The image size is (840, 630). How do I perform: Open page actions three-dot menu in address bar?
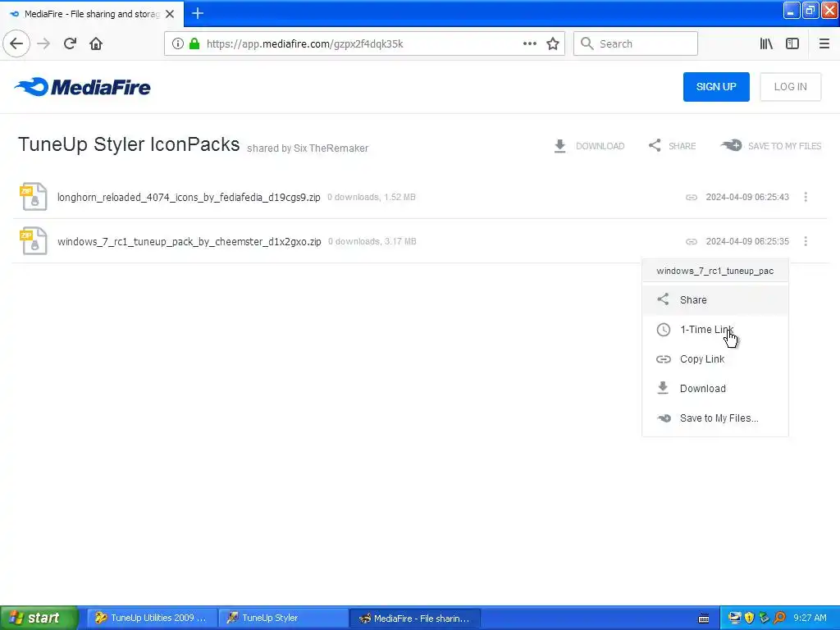tap(529, 43)
